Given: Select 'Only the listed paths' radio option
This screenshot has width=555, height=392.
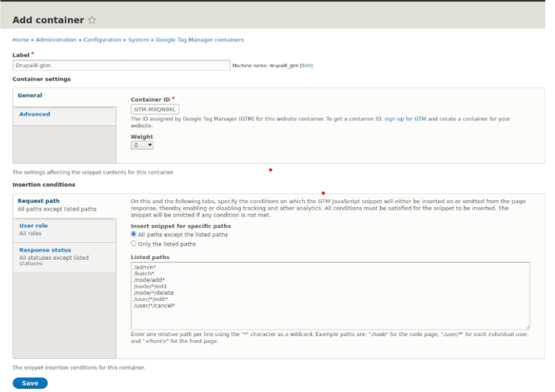Looking at the screenshot, I should [x=134, y=244].
